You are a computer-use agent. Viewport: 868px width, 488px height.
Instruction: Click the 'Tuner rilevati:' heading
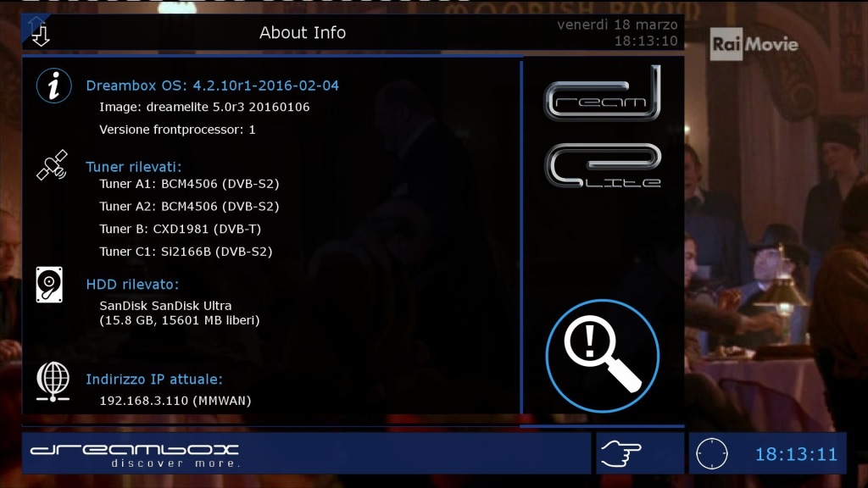[x=133, y=167]
